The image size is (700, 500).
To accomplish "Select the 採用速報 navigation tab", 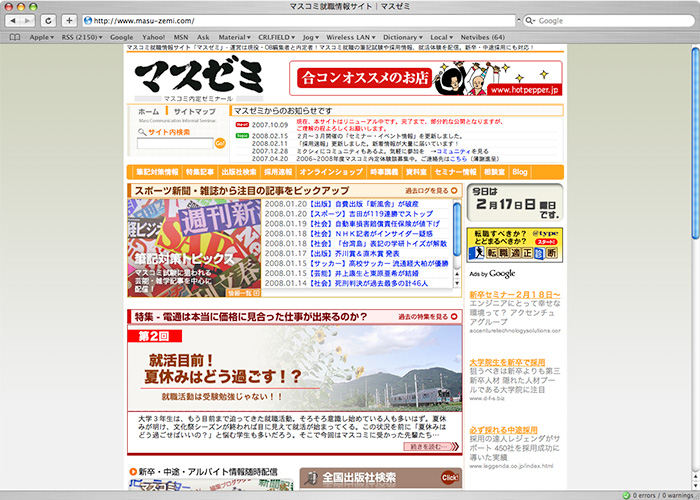I will point(278,172).
